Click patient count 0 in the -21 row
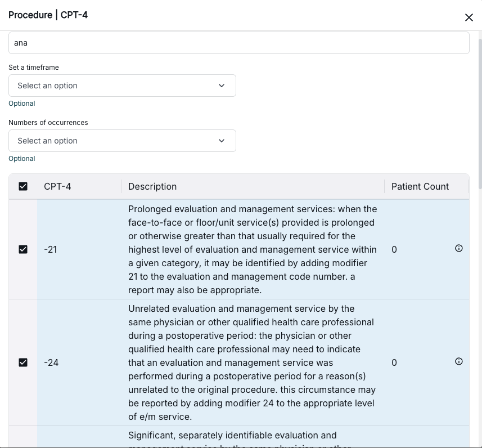Screen dimensions: 482x448 click(394, 249)
